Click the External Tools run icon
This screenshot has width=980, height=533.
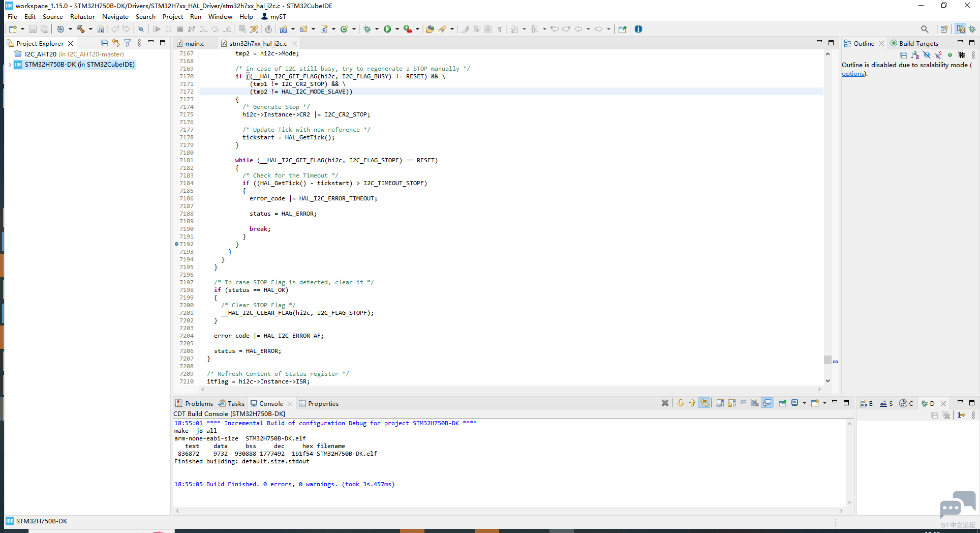click(x=407, y=29)
